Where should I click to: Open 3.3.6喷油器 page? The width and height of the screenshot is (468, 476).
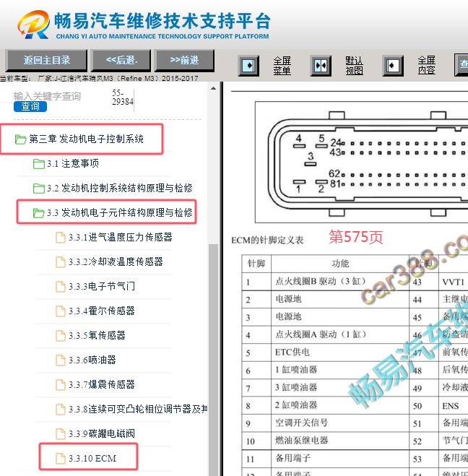click(x=92, y=360)
